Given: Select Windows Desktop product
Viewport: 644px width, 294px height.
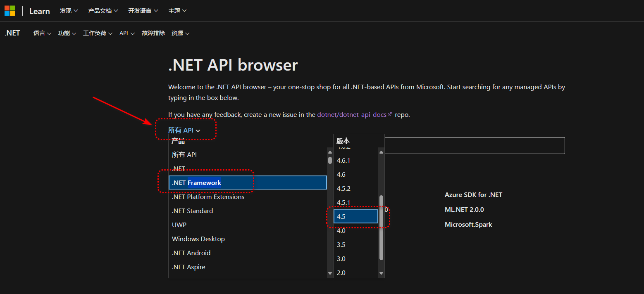Looking at the screenshot, I should click(248, 239).
